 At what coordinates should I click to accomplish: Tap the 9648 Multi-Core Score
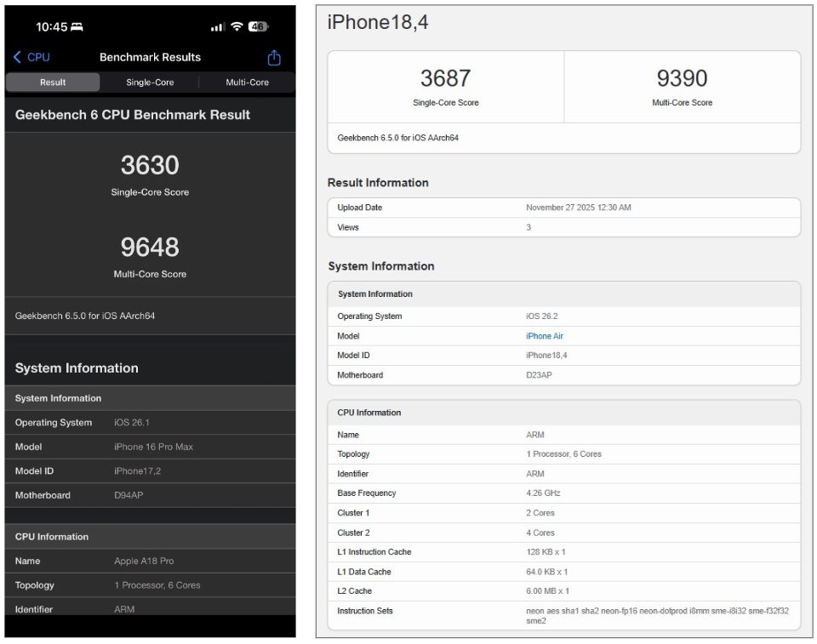(150, 248)
